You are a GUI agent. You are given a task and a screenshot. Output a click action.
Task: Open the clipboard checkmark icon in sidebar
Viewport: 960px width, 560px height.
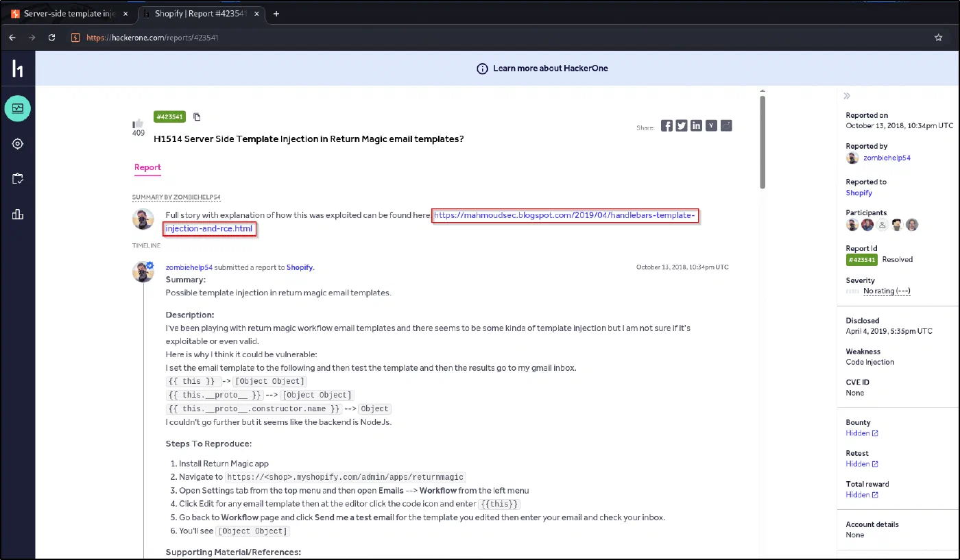(x=18, y=179)
